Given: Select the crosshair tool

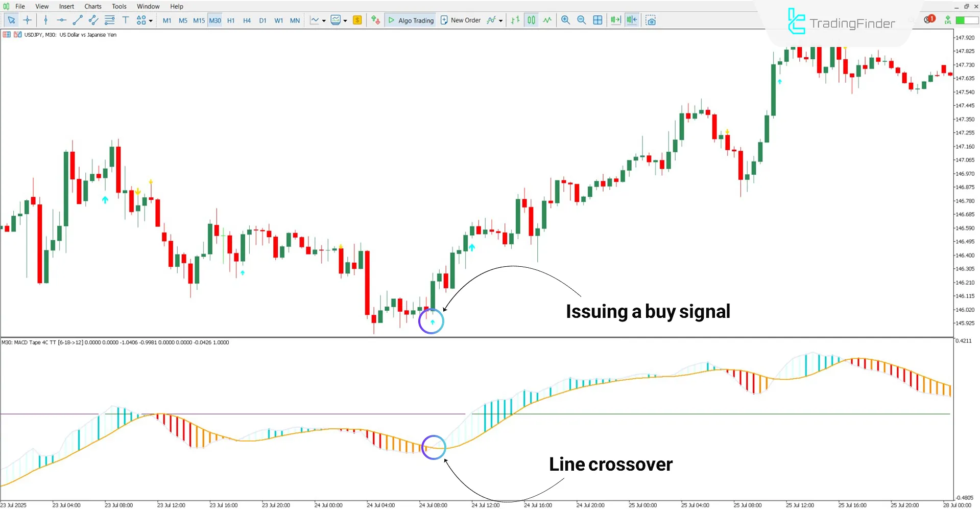Looking at the screenshot, I should (x=28, y=20).
